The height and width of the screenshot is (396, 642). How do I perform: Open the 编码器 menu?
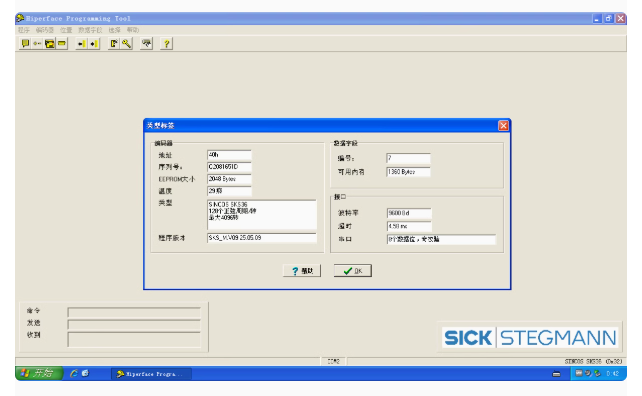point(45,30)
